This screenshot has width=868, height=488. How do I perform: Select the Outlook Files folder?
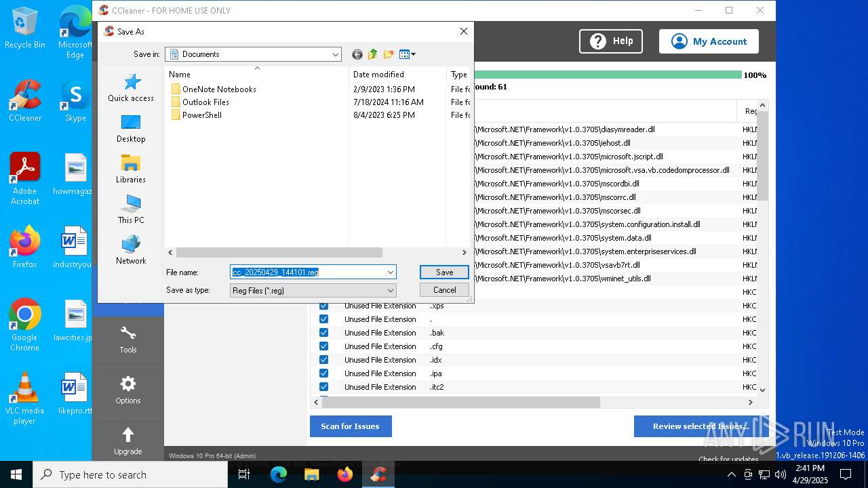[x=199, y=102]
